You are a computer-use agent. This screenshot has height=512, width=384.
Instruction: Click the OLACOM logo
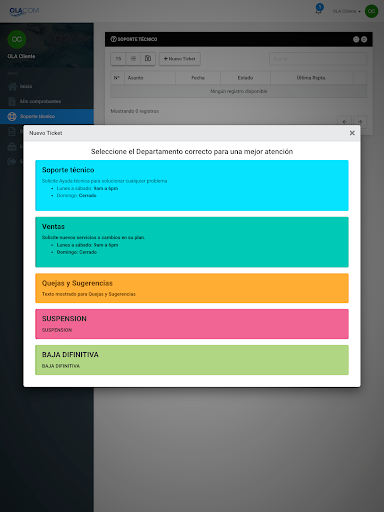coord(24,11)
